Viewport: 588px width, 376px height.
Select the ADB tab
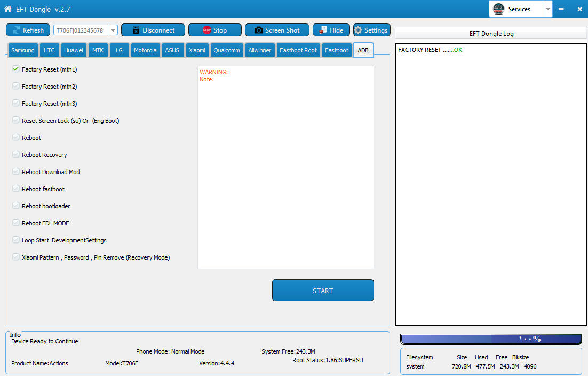pyautogui.click(x=363, y=50)
